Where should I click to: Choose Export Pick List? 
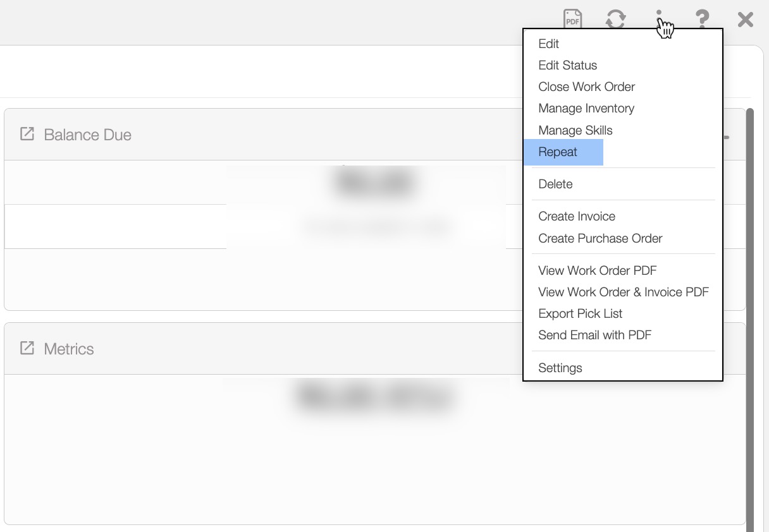(580, 313)
